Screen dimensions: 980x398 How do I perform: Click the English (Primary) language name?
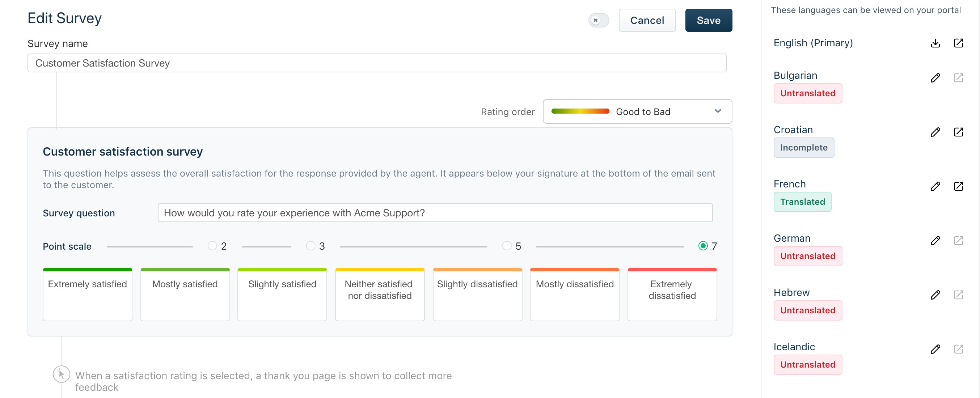[813, 43]
